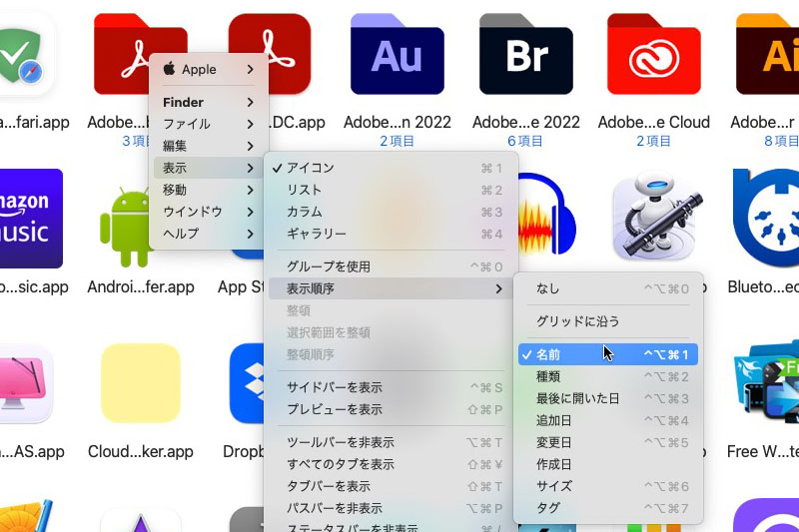Switch to カラム view

391,212
